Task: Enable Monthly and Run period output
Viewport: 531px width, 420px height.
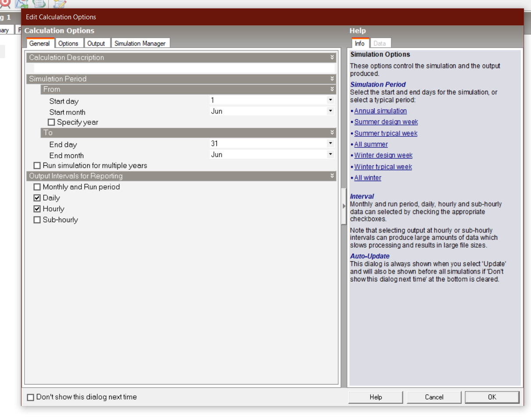Action: 37,187
